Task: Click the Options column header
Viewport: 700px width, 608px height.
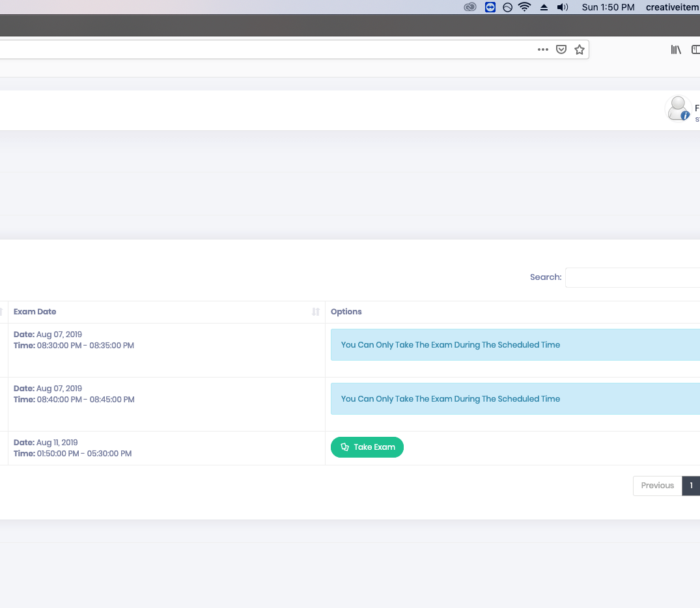Action: [x=512, y=312]
